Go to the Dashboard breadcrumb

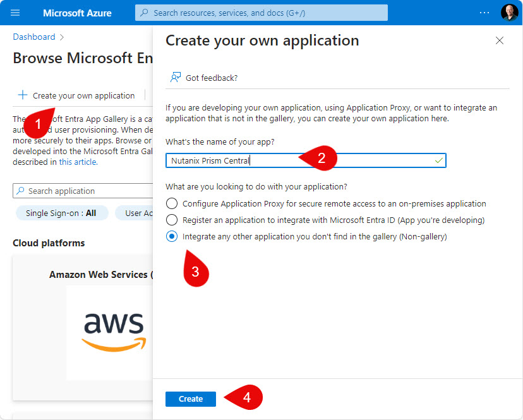tap(34, 37)
